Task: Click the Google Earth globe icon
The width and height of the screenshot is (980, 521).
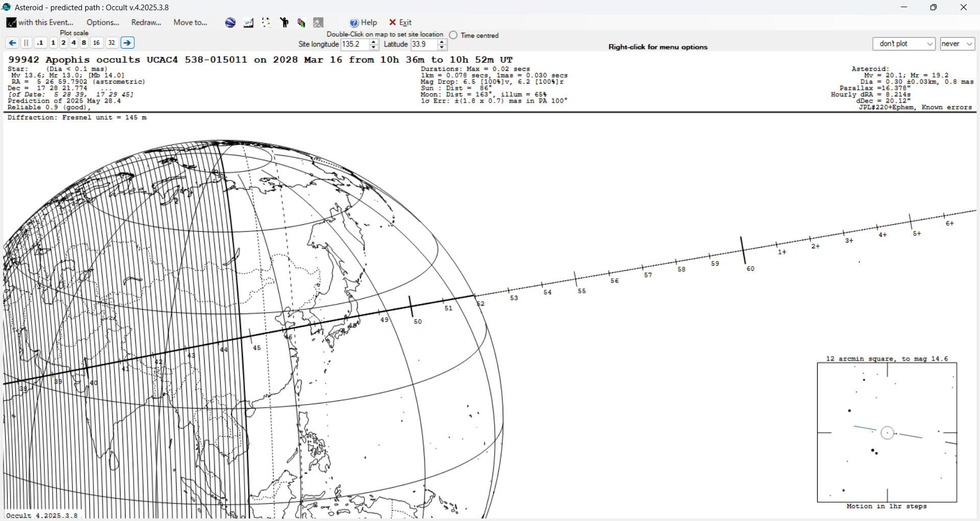Action: 230,22
